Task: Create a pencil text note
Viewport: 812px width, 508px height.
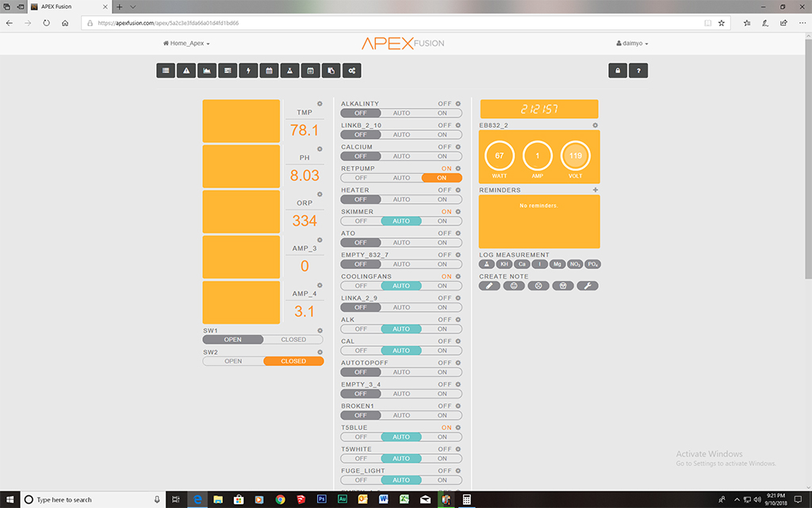Action: coord(489,286)
